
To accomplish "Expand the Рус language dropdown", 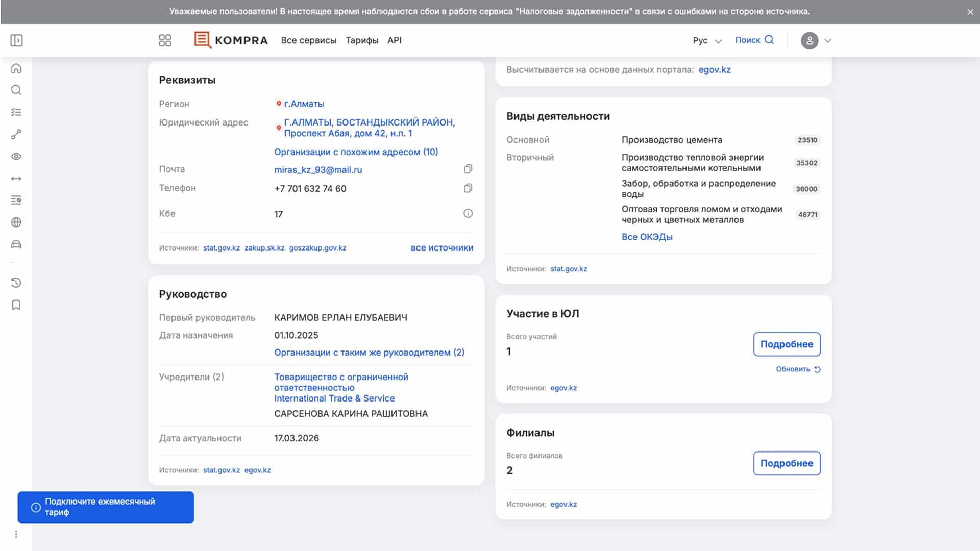I will pyautogui.click(x=707, y=40).
